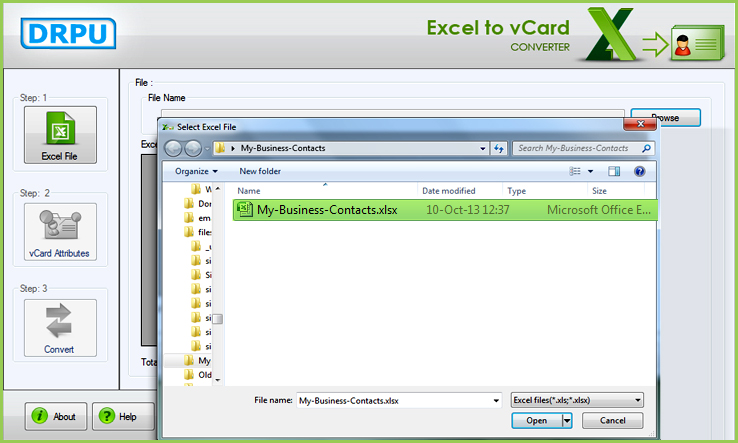The width and height of the screenshot is (738, 443).
Task: Select the 'file' folder in tree
Action: [198, 232]
